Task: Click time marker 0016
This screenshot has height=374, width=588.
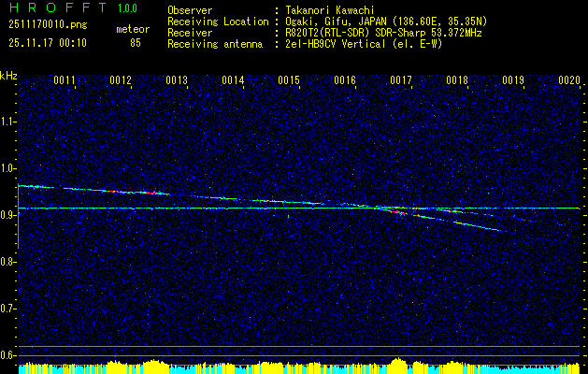Action: (x=345, y=80)
